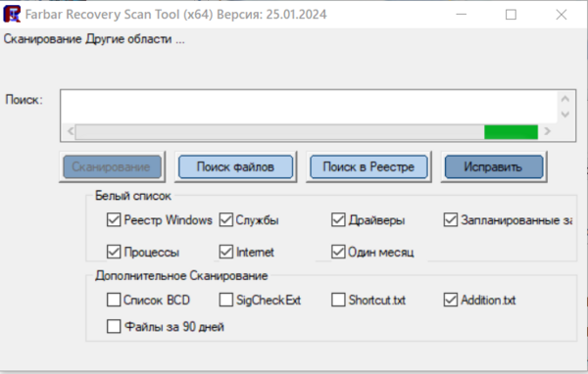Screen dimensions: 588x374
Task: Click inside the Поиск text field
Action: (309, 107)
